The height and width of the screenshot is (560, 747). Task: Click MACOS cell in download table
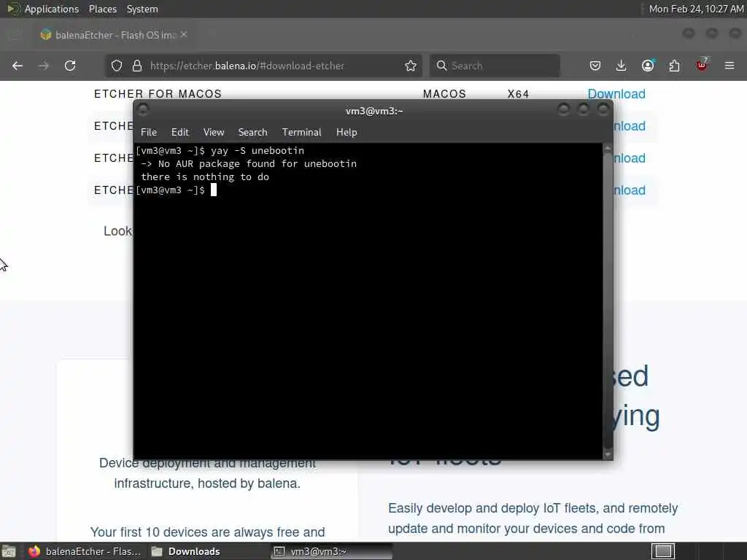pos(444,94)
